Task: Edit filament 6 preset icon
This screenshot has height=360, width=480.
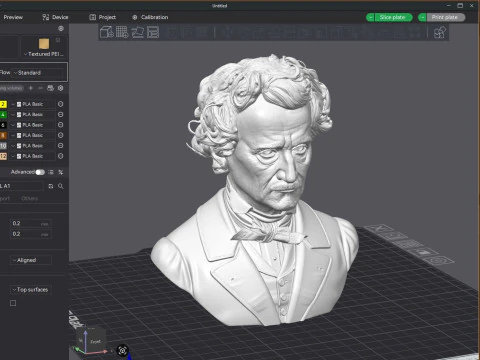Action: pyautogui.click(x=60, y=125)
